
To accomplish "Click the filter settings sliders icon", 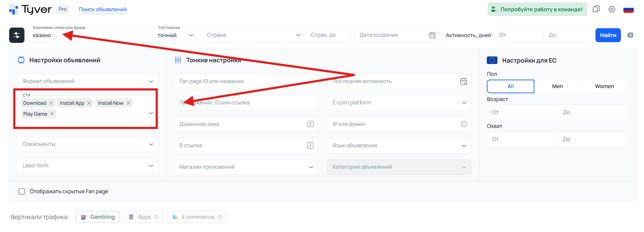I will (17, 35).
